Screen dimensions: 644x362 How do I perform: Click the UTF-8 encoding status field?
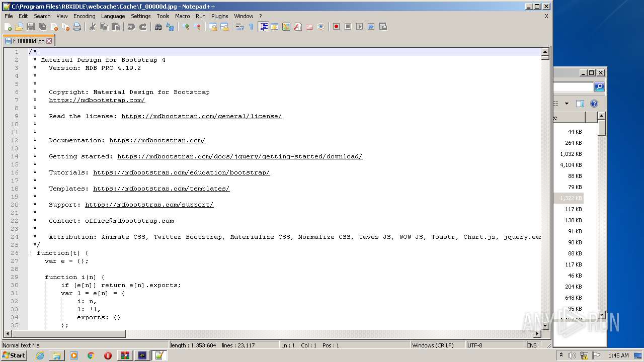[496, 345]
